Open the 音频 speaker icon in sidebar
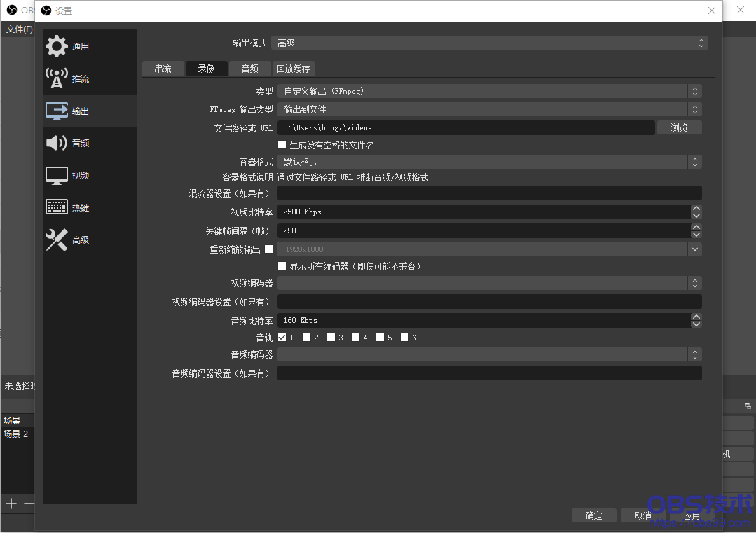This screenshot has width=756, height=533. [x=57, y=143]
